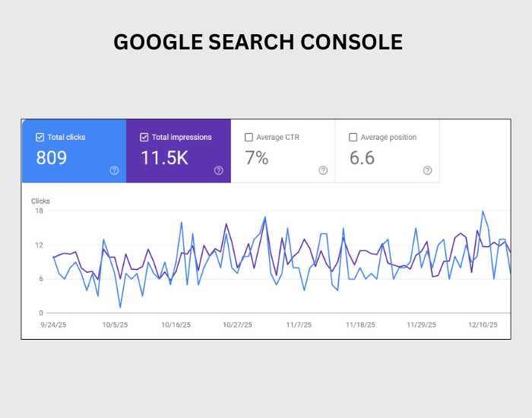Image resolution: width=532 pixels, height=418 pixels.
Task: Click the 11.5K impressions value
Action: pyautogui.click(x=164, y=158)
